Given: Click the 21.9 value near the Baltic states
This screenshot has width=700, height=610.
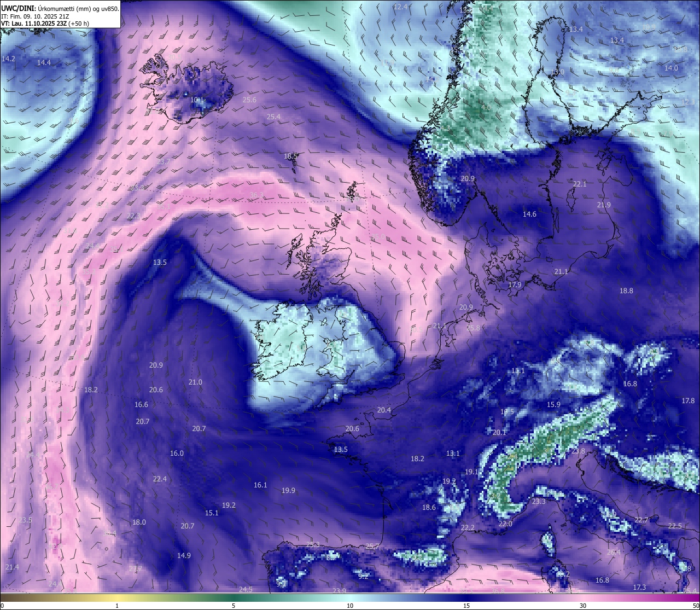Looking at the screenshot, I should (x=604, y=205).
